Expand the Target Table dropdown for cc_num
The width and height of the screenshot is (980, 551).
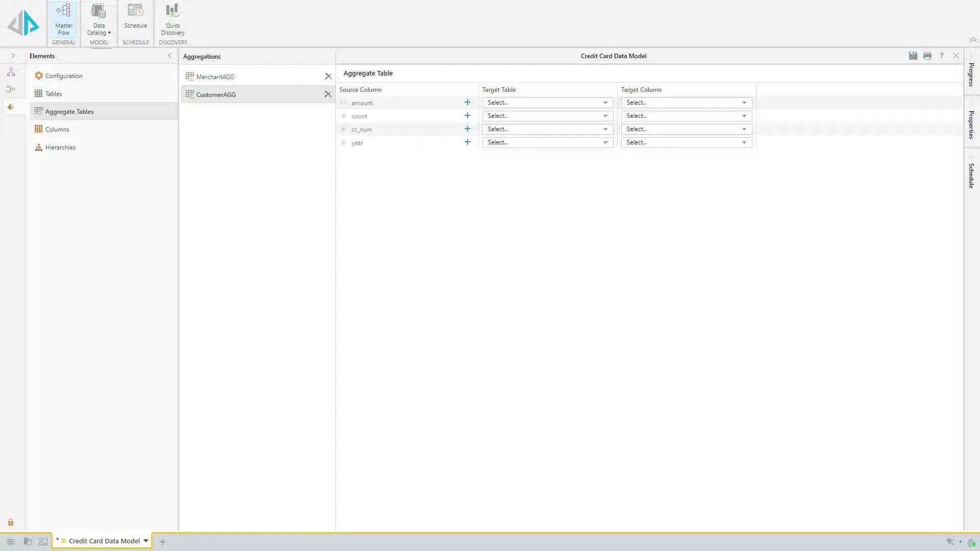click(x=547, y=129)
